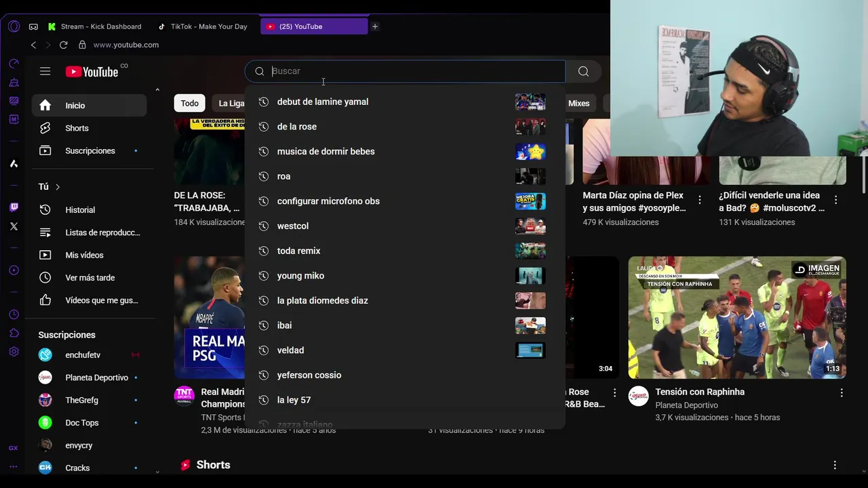Viewport: 868px width, 488px height.
Task: Open options for Marta Díaz video
Action: coord(700,200)
